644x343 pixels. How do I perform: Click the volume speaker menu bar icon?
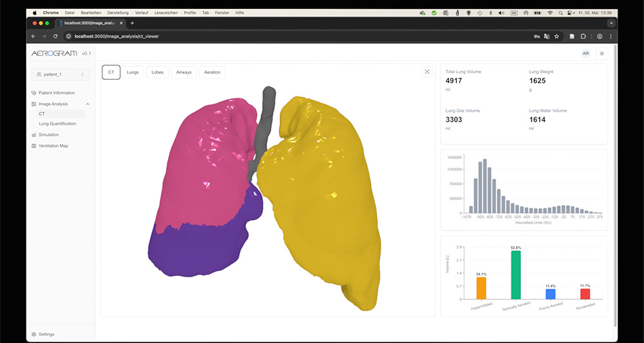pos(502,13)
